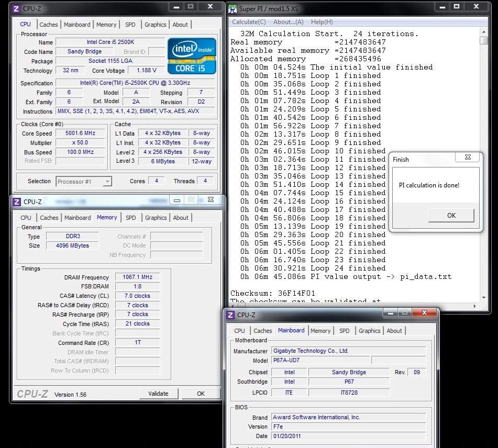Click the 'P67A-UD7' motherboard model field
This screenshot has height=448, width=498.
pos(320,361)
